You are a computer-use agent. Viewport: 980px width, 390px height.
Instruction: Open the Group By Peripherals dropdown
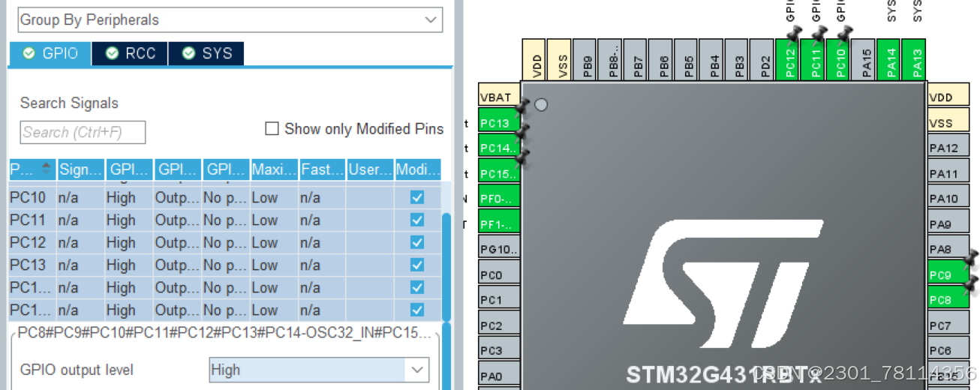pos(229,19)
